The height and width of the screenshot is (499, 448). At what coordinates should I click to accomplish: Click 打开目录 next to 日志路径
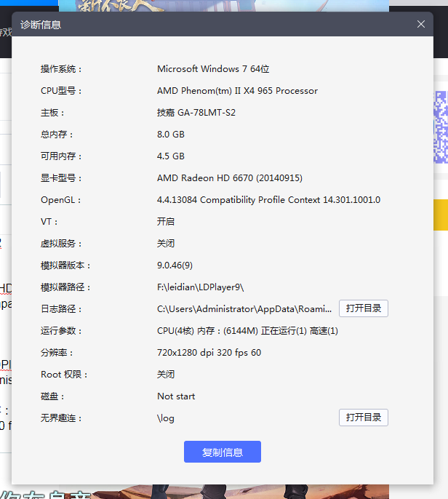point(363,308)
